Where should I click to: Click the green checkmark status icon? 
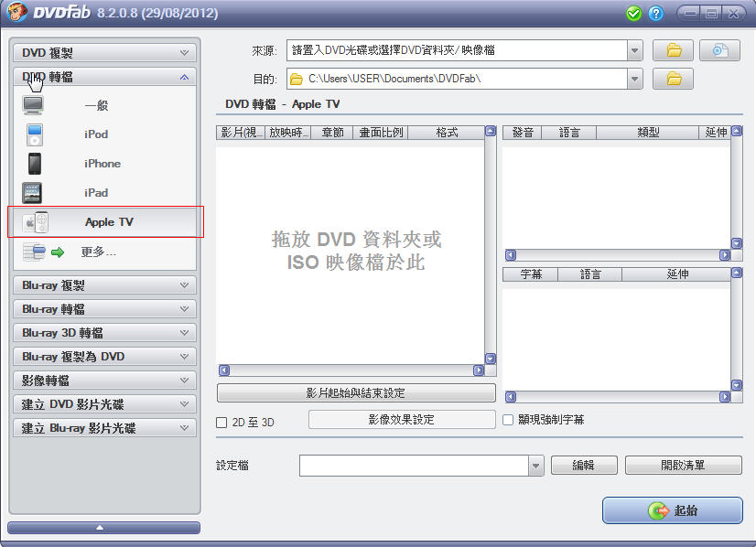point(633,14)
